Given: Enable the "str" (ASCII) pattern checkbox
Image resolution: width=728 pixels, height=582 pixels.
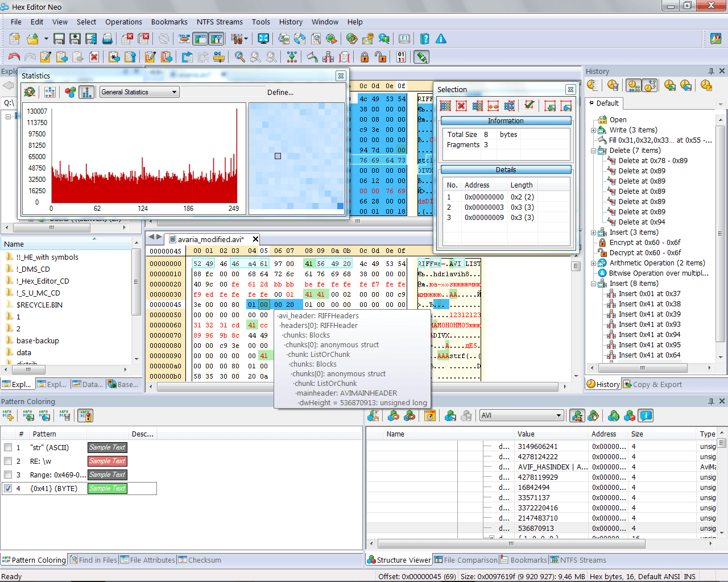Looking at the screenshot, I should tap(8, 447).
